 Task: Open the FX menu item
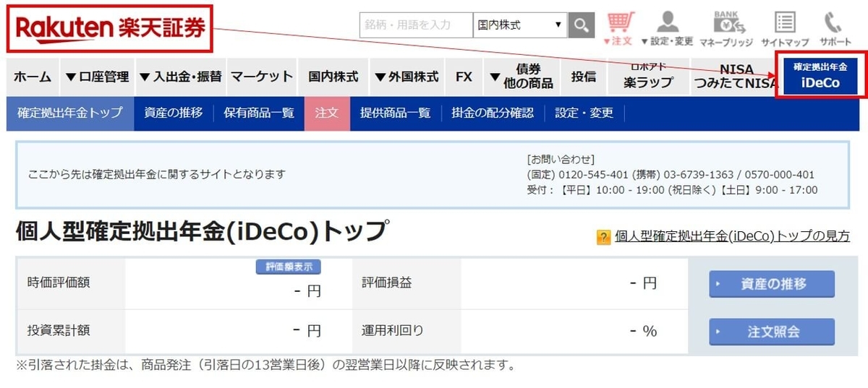coord(464,77)
